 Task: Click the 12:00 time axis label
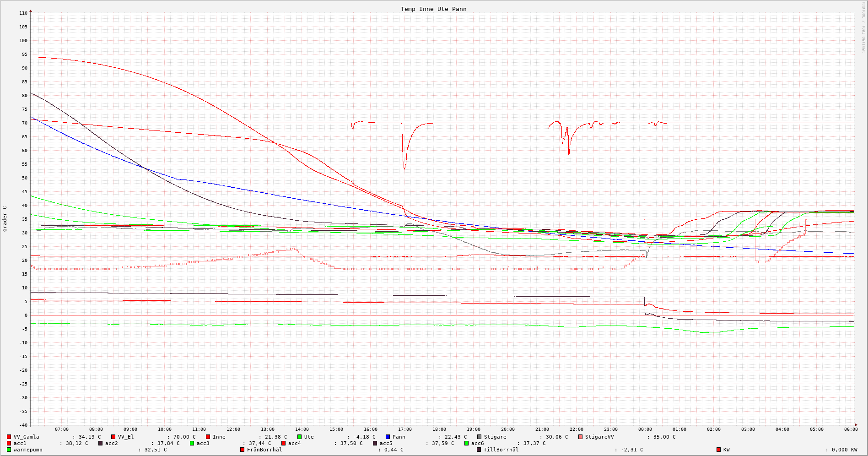click(x=233, y=429)
